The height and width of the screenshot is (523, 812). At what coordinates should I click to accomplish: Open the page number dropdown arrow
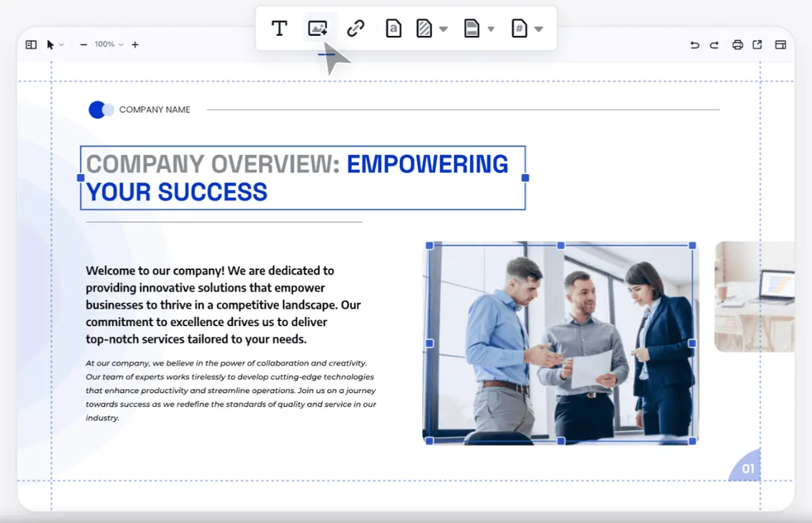(539, 29)
